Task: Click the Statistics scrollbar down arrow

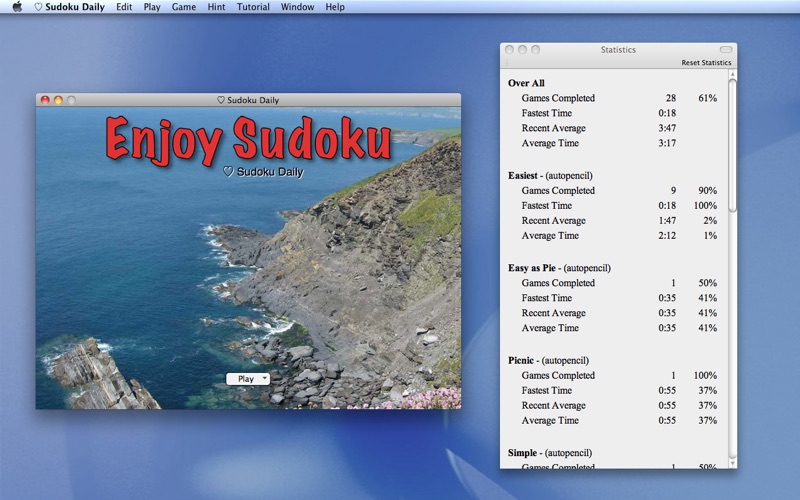Action: 732,463
